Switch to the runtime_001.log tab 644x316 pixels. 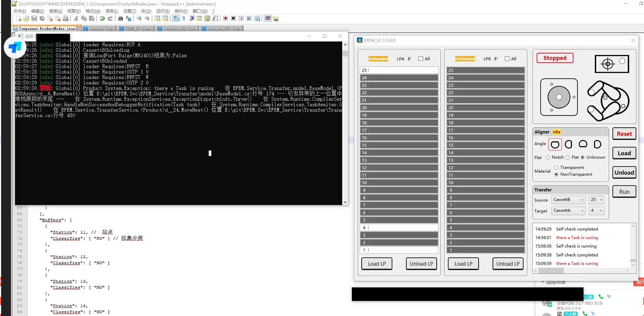click(x=222, y=29)
